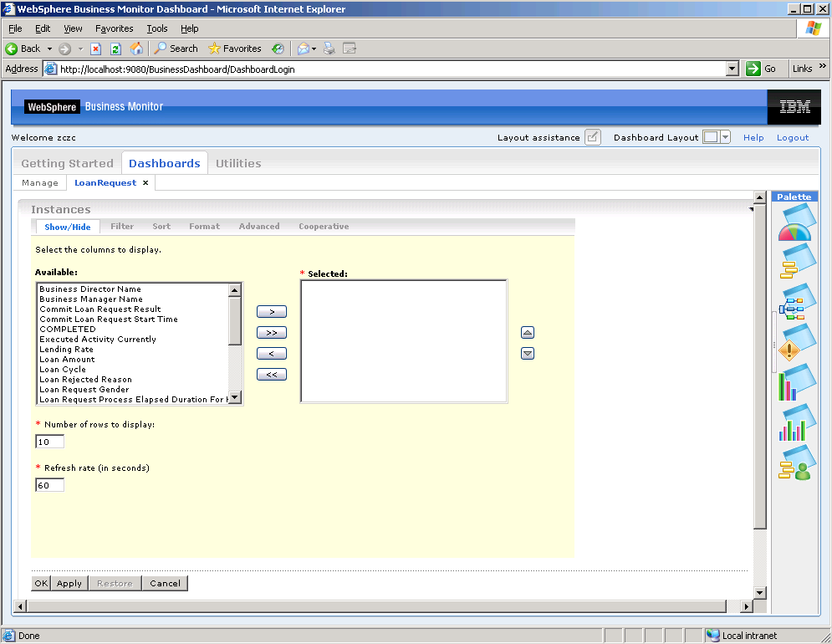Click the add selected column (>) button
This screenshot has width=832, height=644.
tap(272, 312)
